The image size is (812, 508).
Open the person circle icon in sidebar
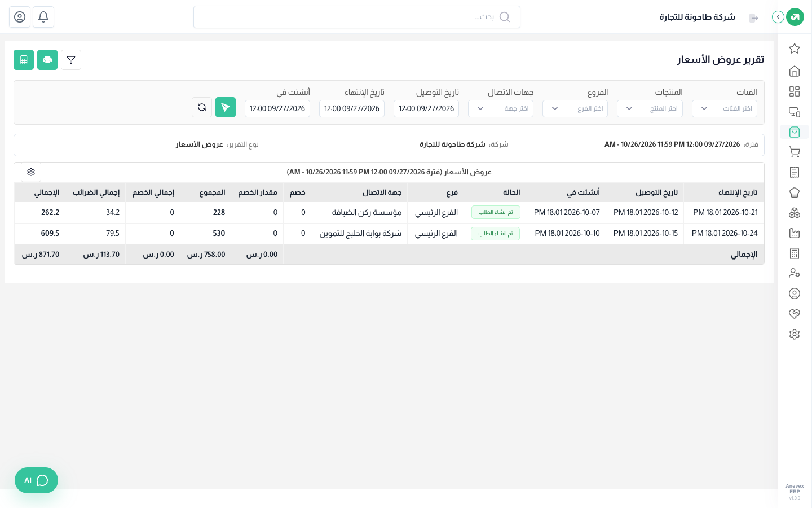795,294
